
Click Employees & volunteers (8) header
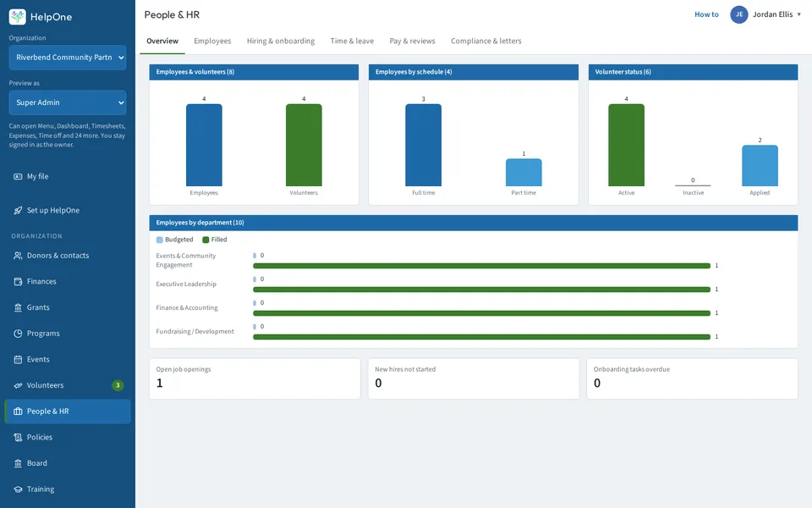(x=254, y=72)
